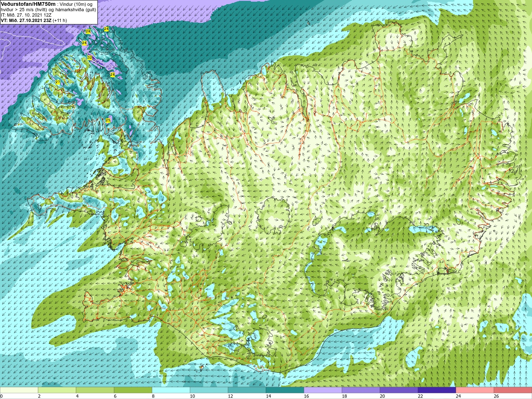The width and height of the screenshot is (532, 399).
Task: Select the 12–14 m/s legend color swatch
Action: pyautogui.click(x=247, y=390)
